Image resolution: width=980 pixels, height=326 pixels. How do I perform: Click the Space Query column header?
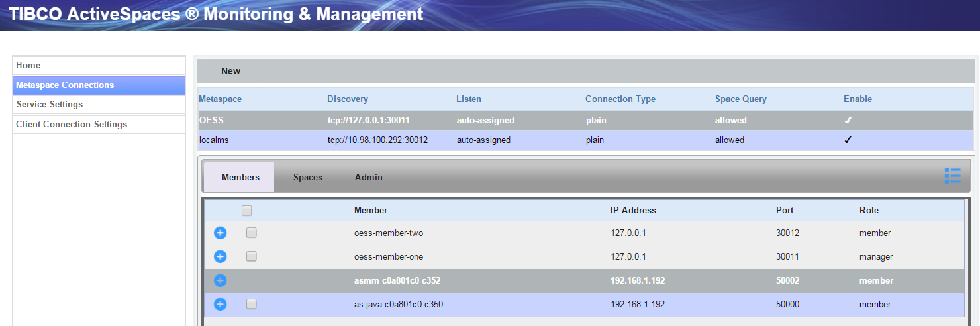[741, 99]
